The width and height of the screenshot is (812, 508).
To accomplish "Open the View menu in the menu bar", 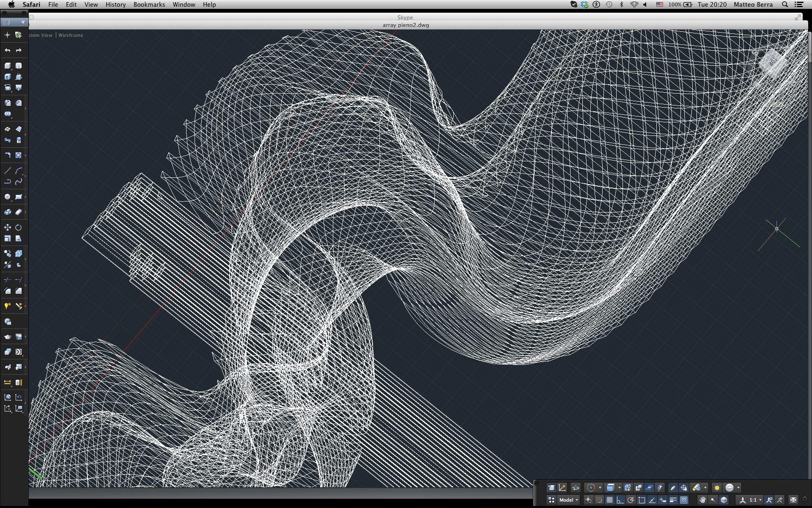I will click(91, 5).
